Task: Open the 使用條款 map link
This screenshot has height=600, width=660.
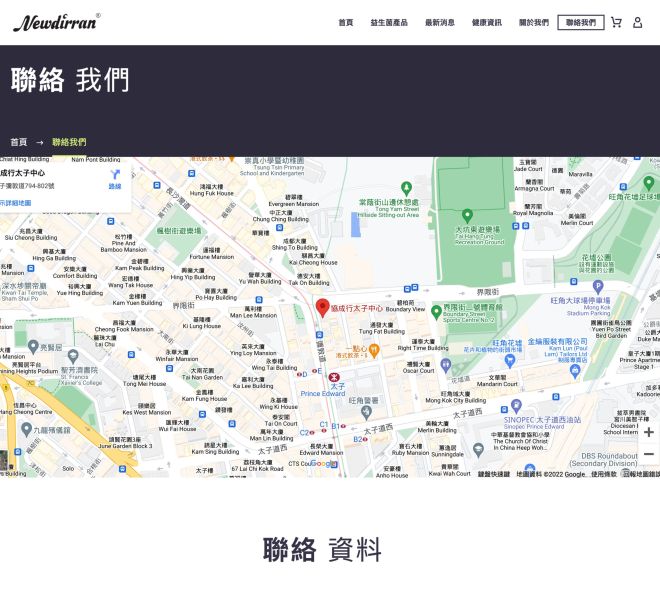Action: coord(604,474)
